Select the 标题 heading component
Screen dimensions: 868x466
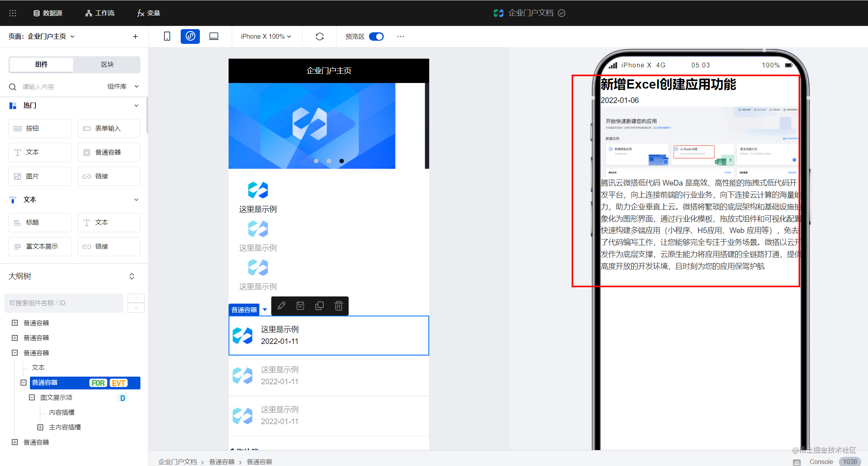[x=40, y=223]
